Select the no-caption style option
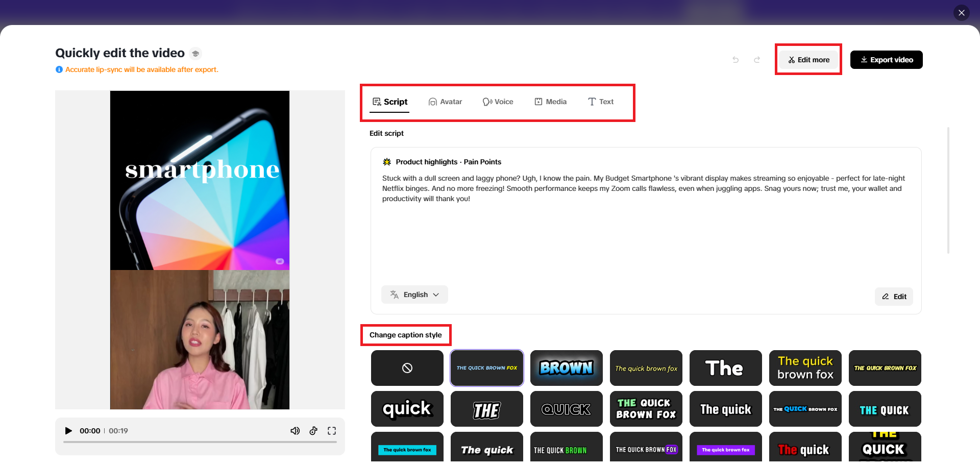Viewport: 980px width, 466px height. (x=407, y=368)
